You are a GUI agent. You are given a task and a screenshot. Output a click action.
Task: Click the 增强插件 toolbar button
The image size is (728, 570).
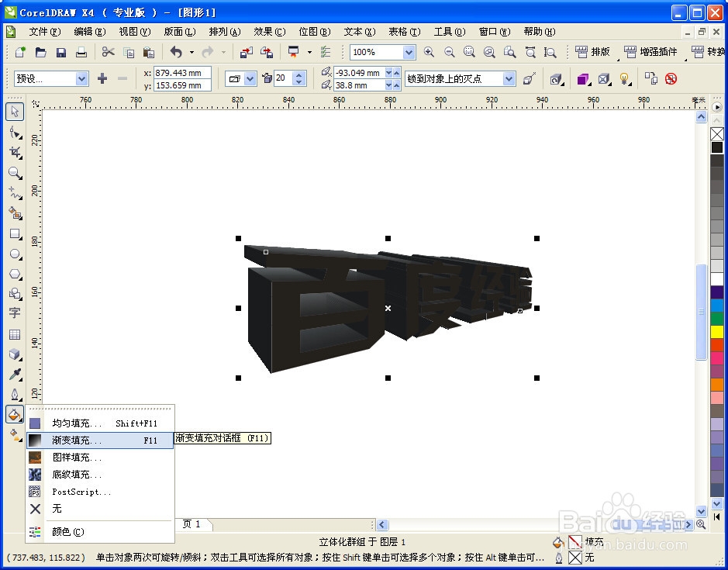pos(651,52)
